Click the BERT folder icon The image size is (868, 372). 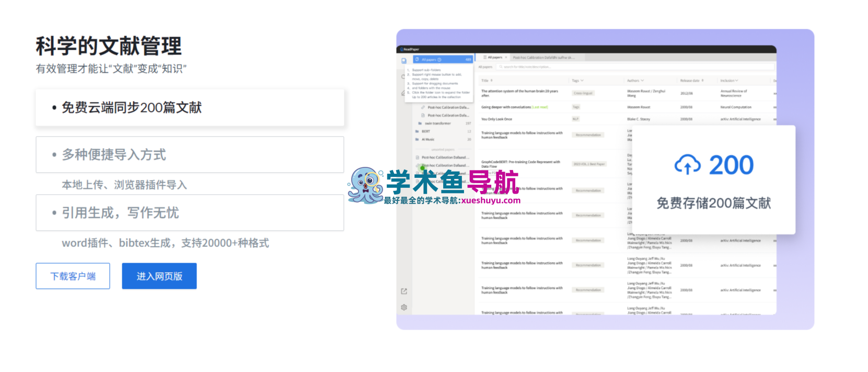417,131
